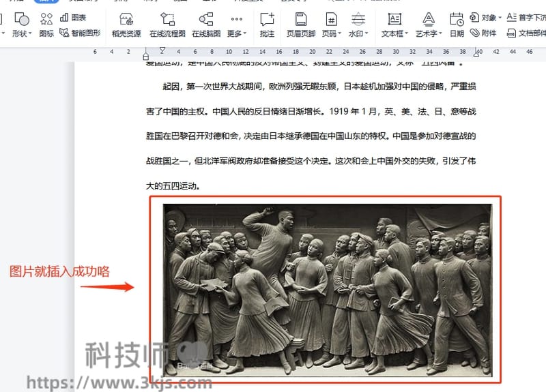The height and width of the screenshot is (392, 546).
Task: Click the line beginning 胜国在巴黎召开
Action: pos(311,136)
